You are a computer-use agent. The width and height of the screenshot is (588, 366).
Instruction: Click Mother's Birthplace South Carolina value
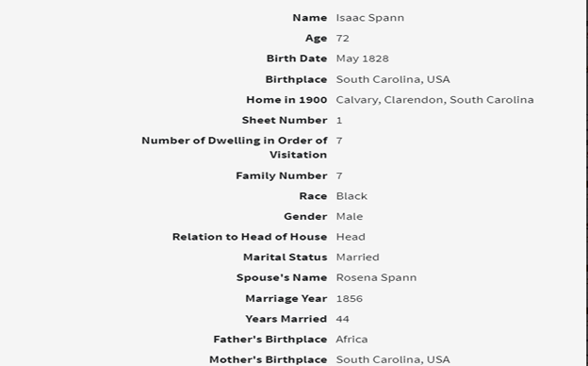393,359
